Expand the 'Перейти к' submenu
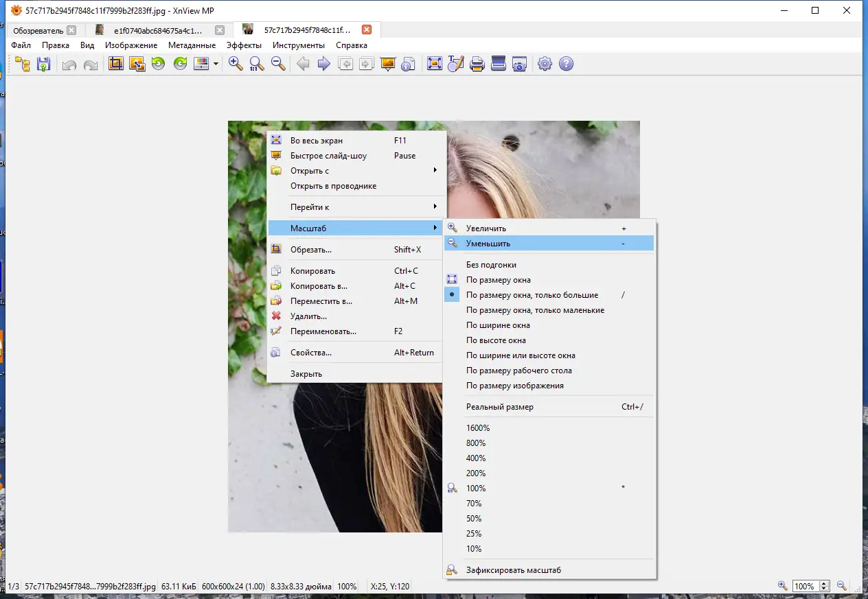This screenshot has width=868, height=599. [309, 207]
